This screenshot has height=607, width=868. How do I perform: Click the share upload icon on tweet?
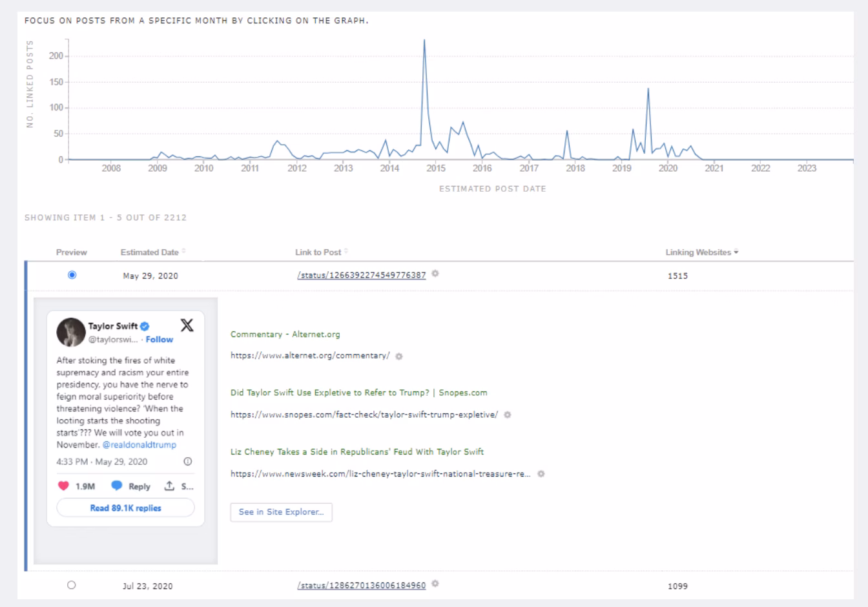point(169,486)
